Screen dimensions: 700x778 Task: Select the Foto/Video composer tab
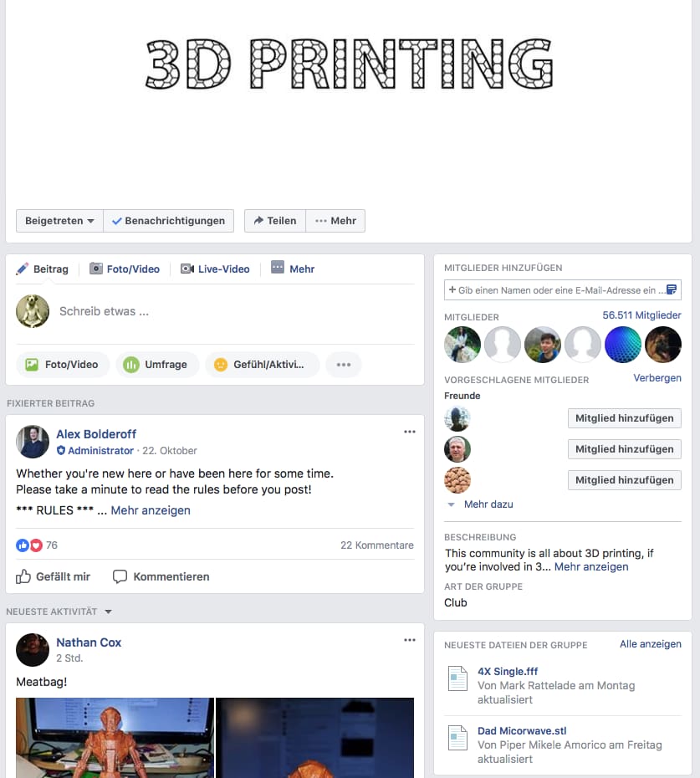[x=125, y=269]
